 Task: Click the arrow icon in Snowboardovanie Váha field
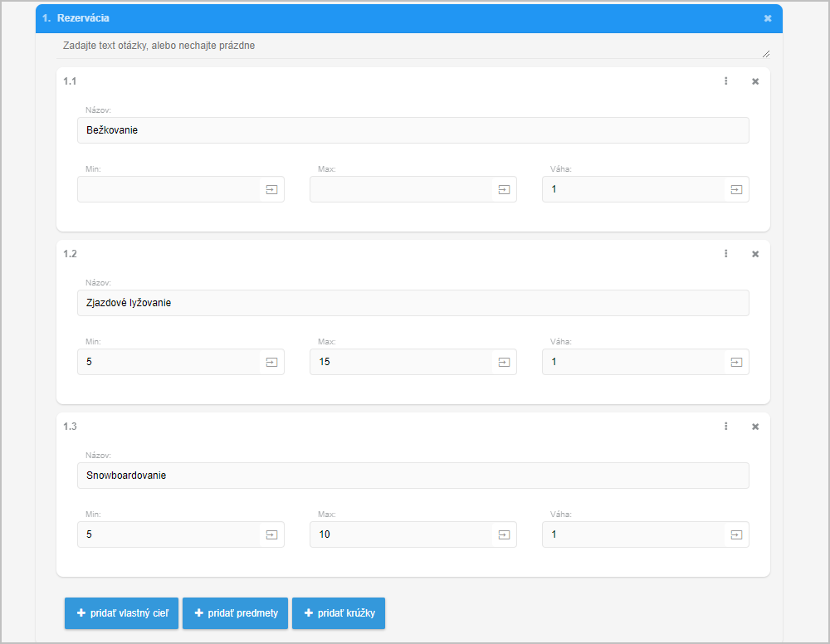(x=736, y=534)
